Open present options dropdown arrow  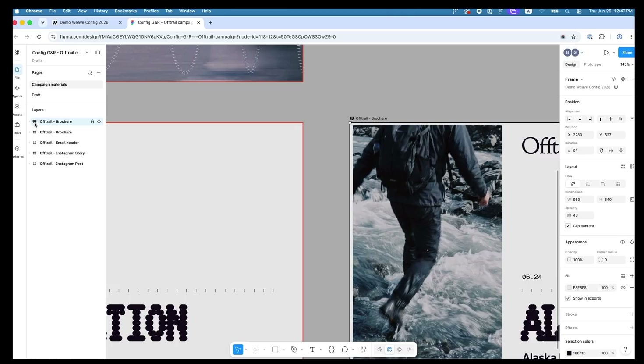click(x=614, y=53)
